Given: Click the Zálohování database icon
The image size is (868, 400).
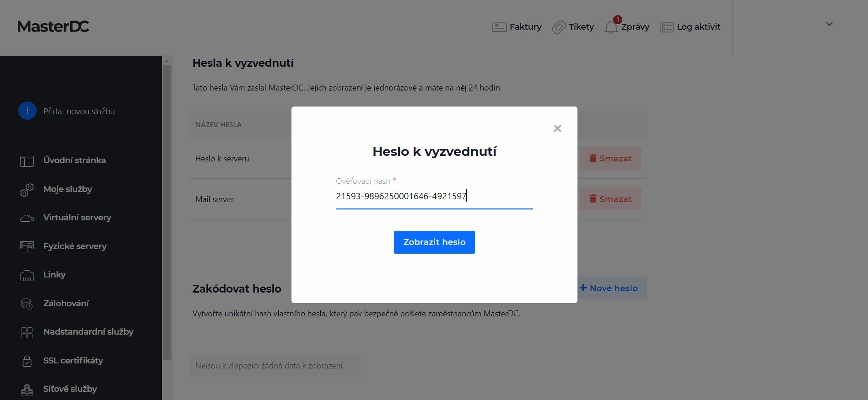Looking at the screenshot, I should [x=27, y=304].
